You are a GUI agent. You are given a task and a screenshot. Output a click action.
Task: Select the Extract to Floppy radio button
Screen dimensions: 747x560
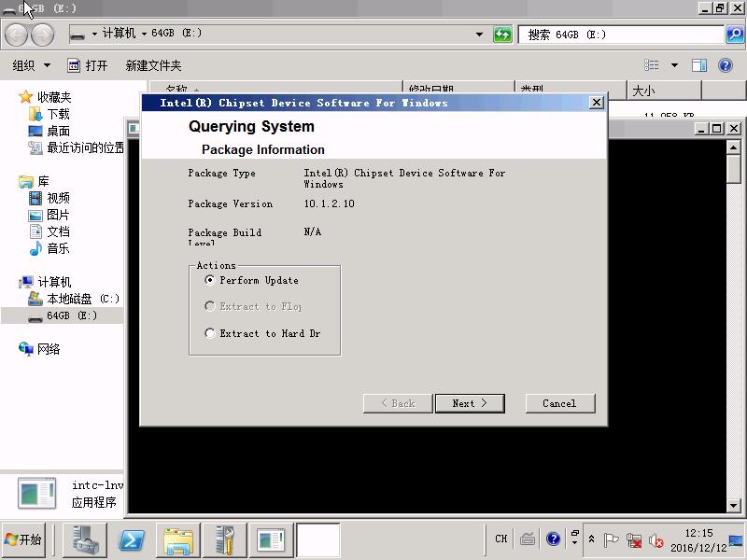pos(210,306)
